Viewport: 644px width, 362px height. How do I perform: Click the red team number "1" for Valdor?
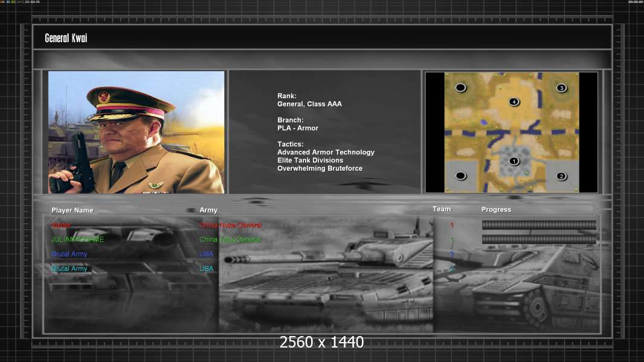tap(452, 225)
